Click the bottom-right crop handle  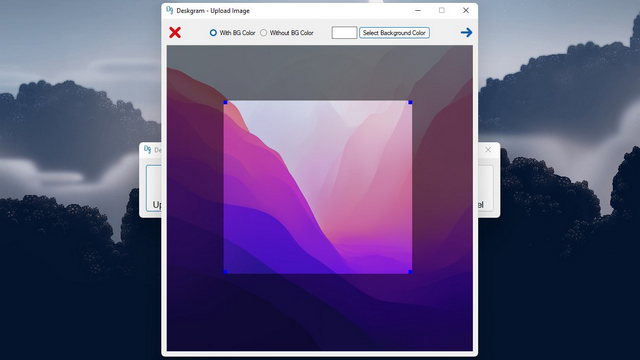[x=410, y=271]
